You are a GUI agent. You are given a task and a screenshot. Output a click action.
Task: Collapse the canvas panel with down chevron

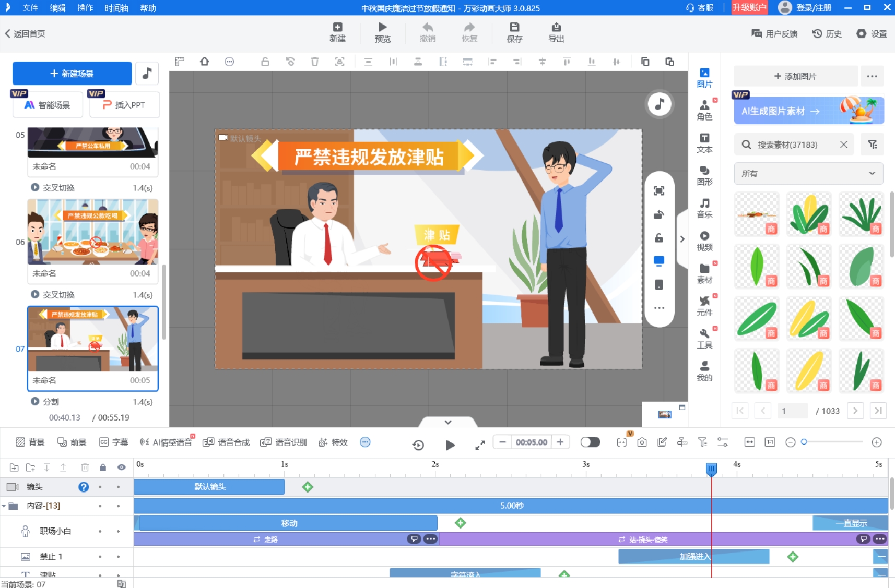(x=447, y=422)
